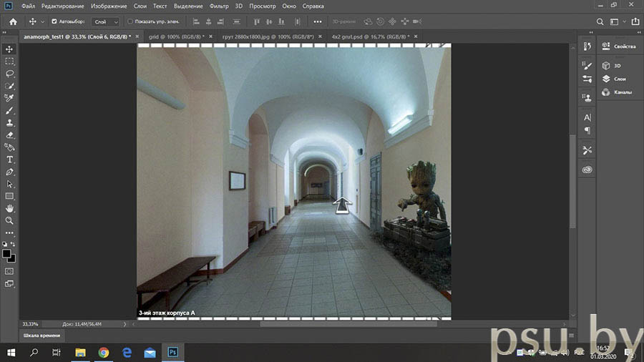
Task: Align top edges of layers
Action: pyautogui.click(x=257, y=21)
